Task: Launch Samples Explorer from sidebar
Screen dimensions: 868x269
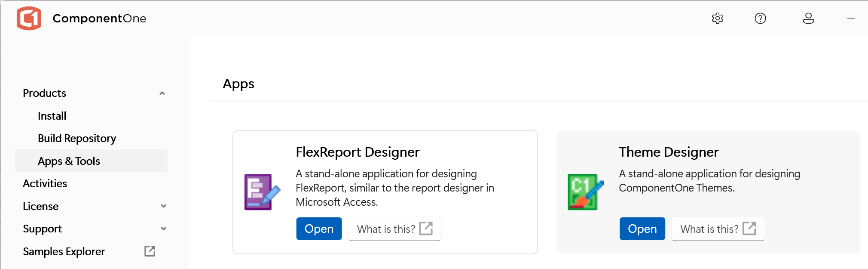Action: pos(64,251)
